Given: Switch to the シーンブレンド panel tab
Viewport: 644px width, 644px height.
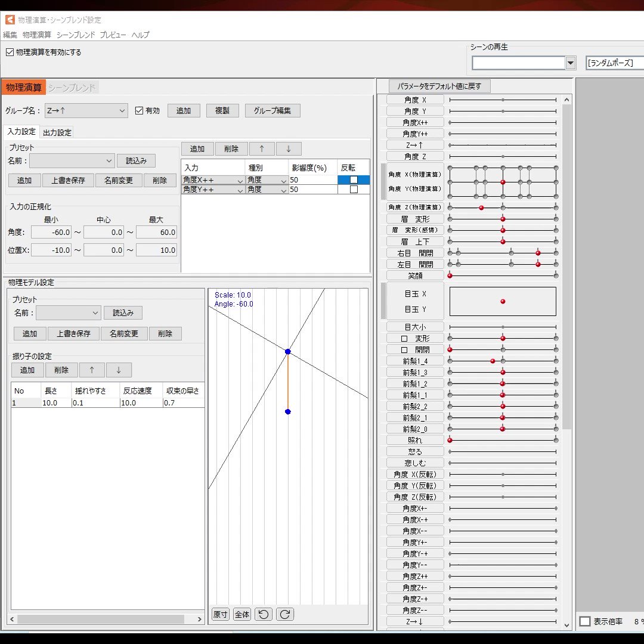Looking at the screenshot, I should [x=72, y=88].
